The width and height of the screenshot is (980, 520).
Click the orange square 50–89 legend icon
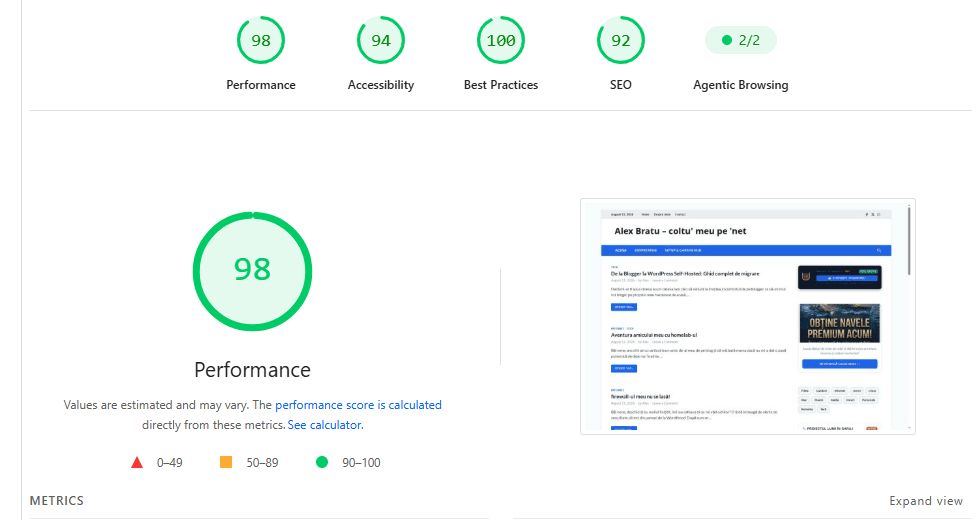226,462
